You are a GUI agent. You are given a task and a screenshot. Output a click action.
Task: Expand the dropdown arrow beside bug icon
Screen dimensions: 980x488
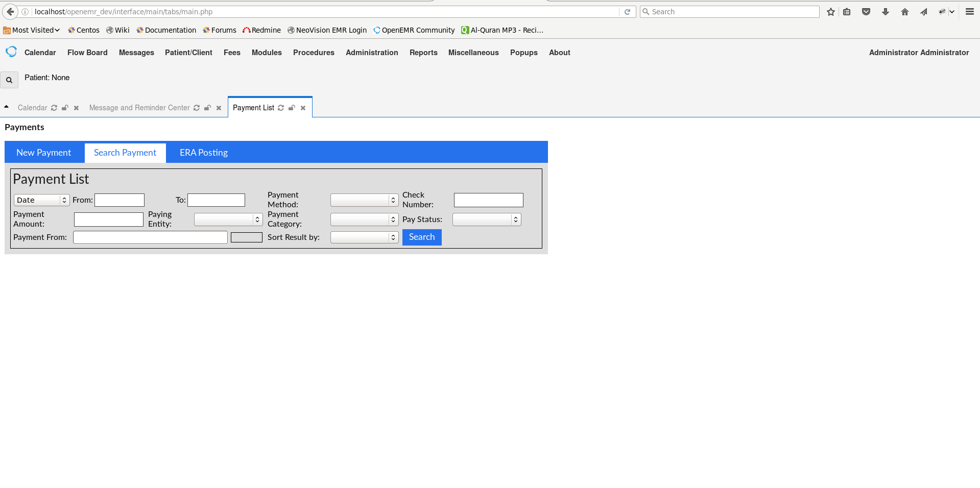coord(952,12)
